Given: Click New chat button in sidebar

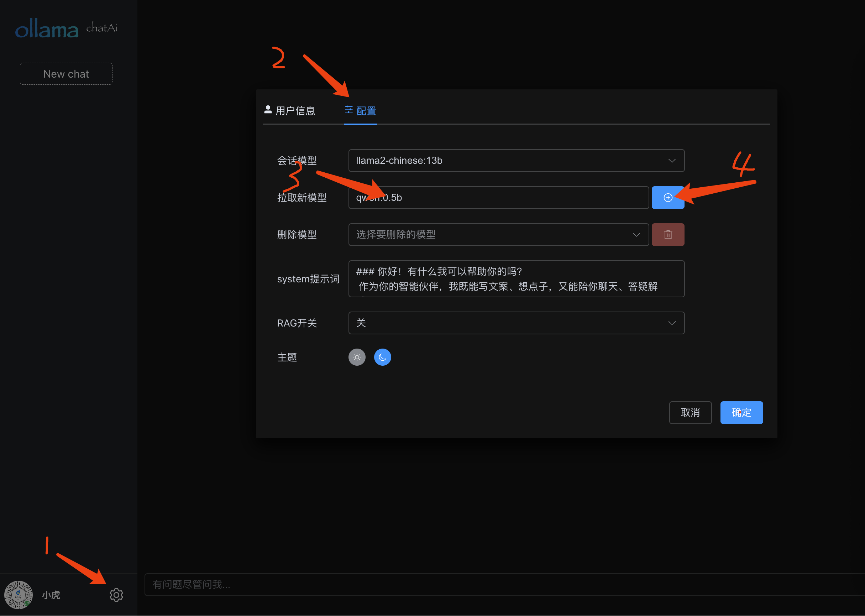Looking at the screenshot, I should 67,73.
